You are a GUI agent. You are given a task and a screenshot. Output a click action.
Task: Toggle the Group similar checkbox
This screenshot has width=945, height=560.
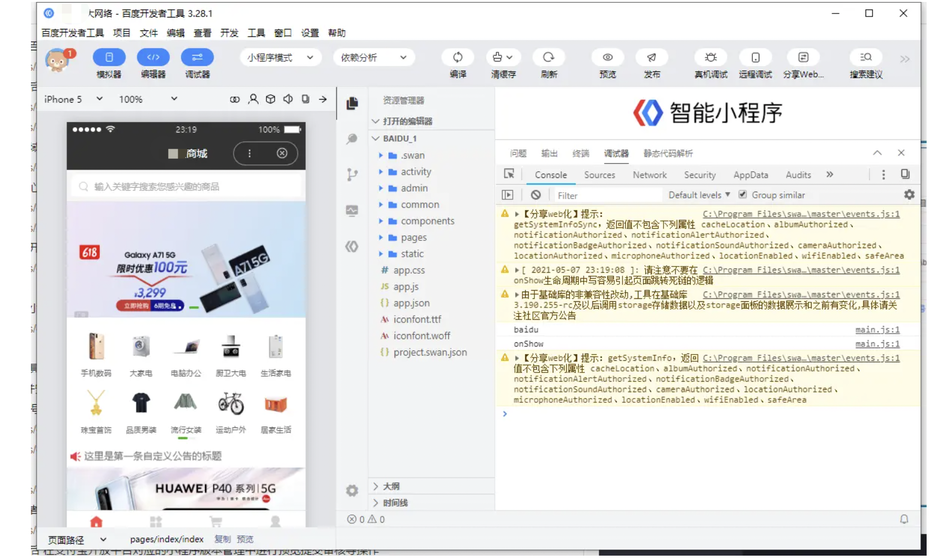point(742,194)
